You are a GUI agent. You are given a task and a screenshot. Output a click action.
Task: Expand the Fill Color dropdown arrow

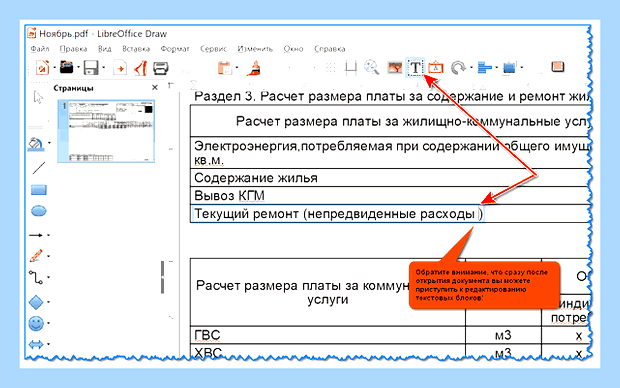pos(49,143)
